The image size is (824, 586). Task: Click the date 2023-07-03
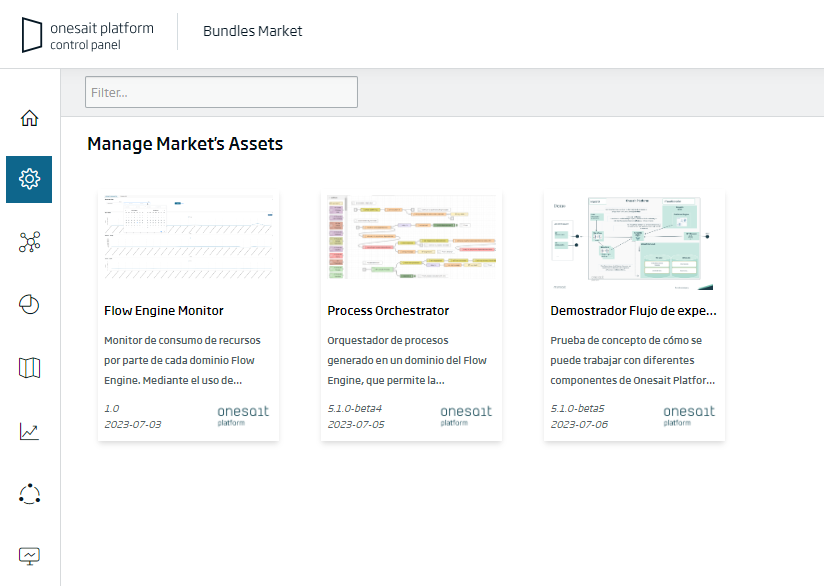[x=133, y=424]
